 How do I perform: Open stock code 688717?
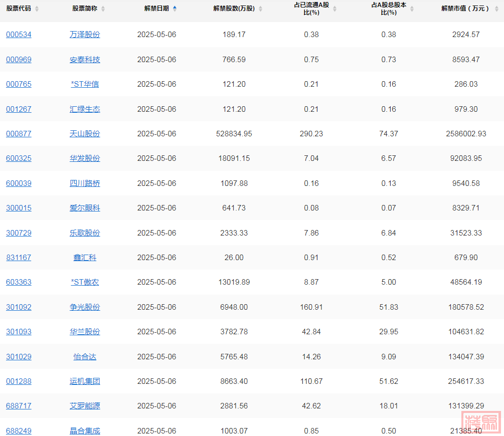click(19, 406)
